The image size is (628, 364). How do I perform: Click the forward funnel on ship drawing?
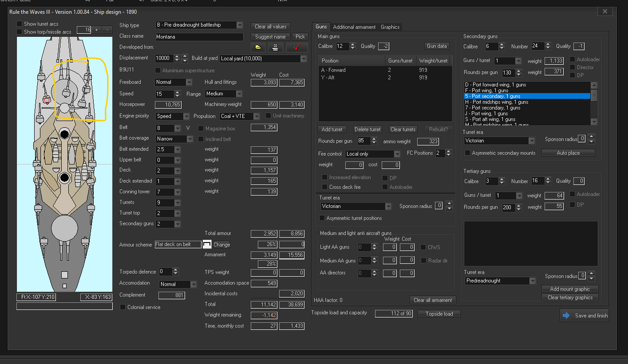(x=64, y=133)
